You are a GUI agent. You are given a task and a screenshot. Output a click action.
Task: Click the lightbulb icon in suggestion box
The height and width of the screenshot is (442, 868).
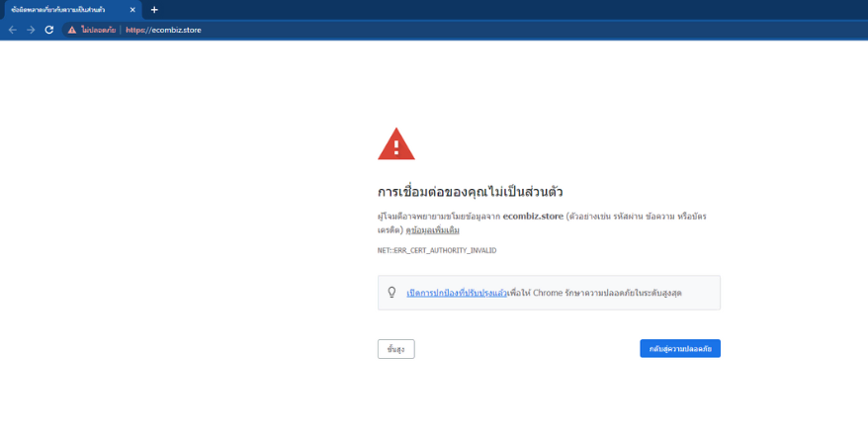(391, 293)
